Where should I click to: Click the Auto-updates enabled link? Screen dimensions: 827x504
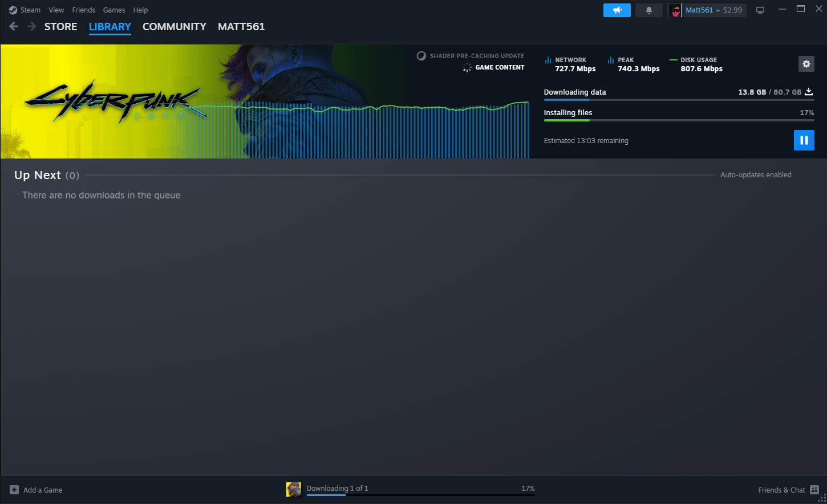[755, 175]
